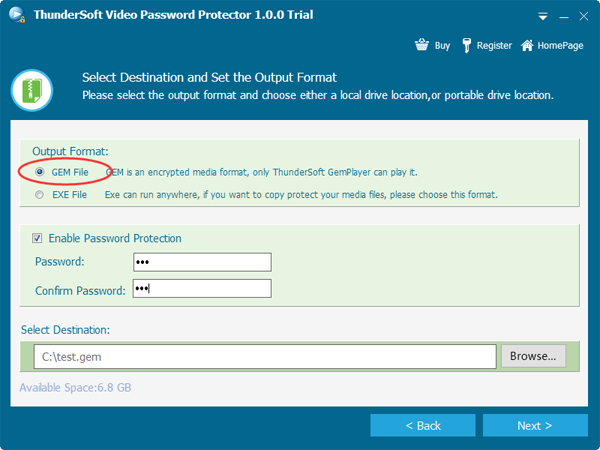This screenshot has width=600, height=450.
Task: Focus the Confirm Password field
Action: 201,288
